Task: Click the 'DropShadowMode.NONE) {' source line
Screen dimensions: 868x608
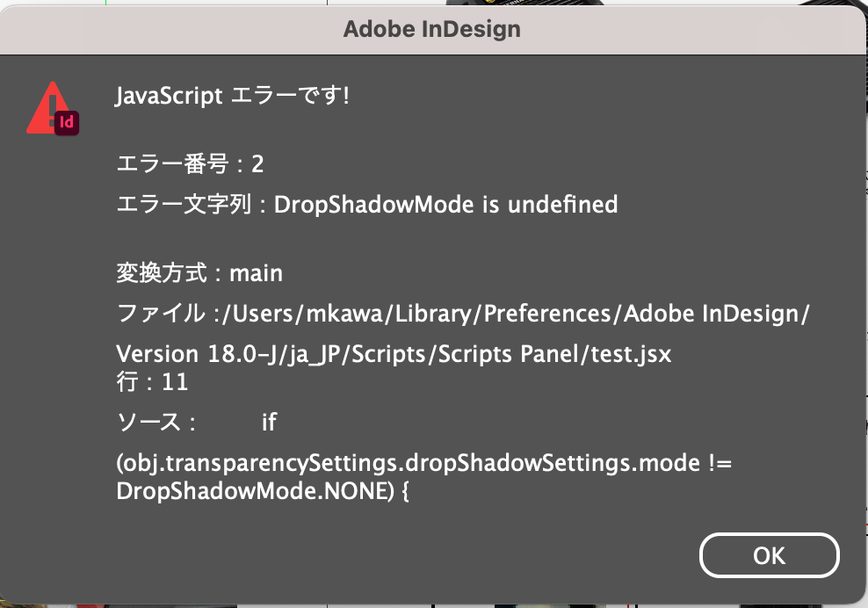Action: point(263,490)
